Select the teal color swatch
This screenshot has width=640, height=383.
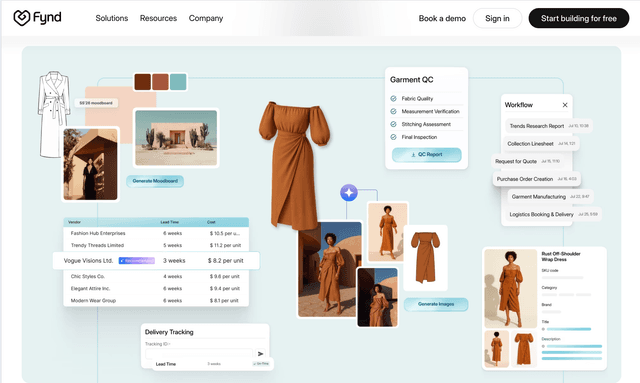tap(178, 82)
